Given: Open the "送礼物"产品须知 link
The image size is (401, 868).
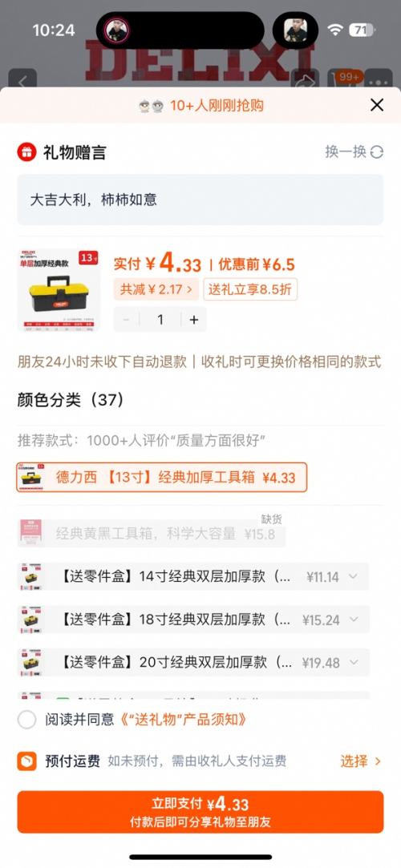Looking at the screenshot, I should (183, 720).
